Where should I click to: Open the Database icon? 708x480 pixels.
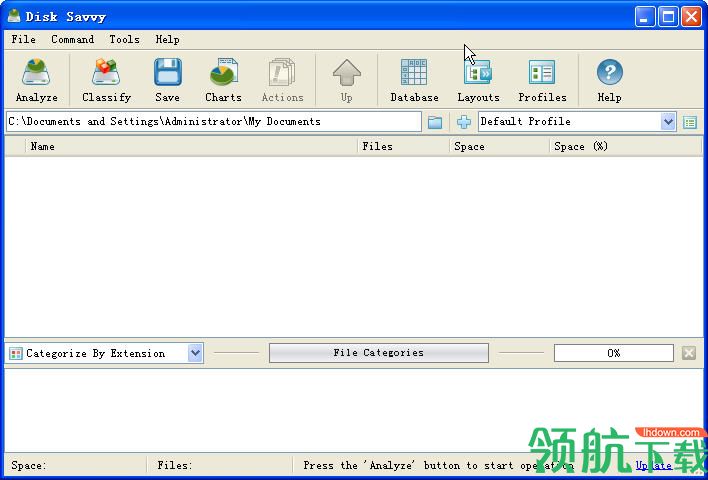click(x=414, y=80)
